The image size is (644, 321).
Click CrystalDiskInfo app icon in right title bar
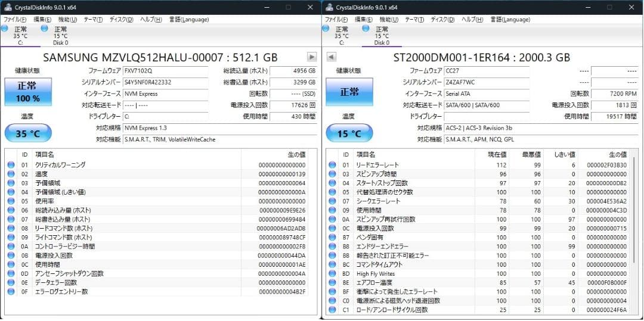click(329, 7)
